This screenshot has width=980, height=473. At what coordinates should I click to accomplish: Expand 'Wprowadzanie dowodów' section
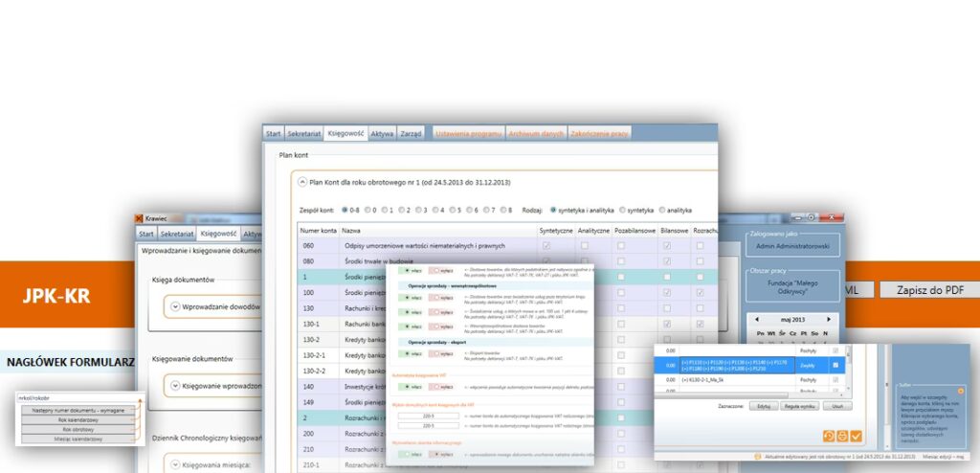(x=173, y=306)
